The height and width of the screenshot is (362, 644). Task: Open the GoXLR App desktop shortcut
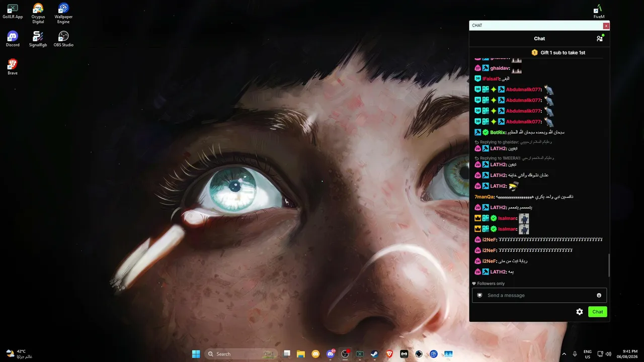click(x=13, y=11)
